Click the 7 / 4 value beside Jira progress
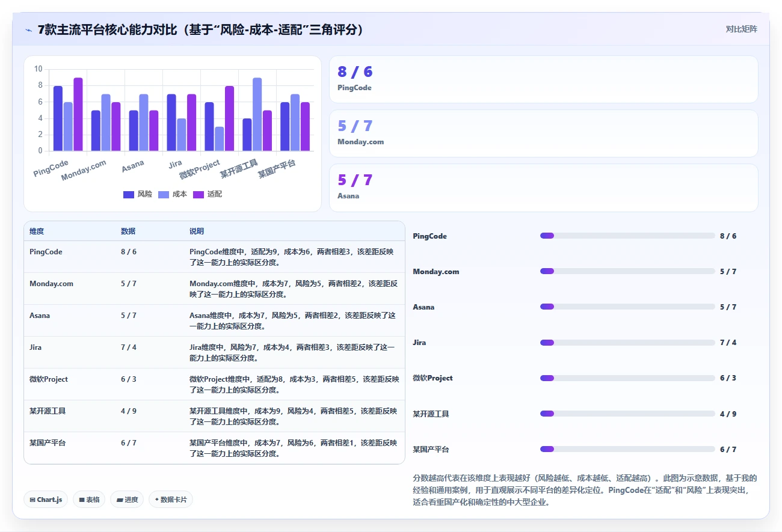Screen dimensions: 782x532 [x=728, y=343]
